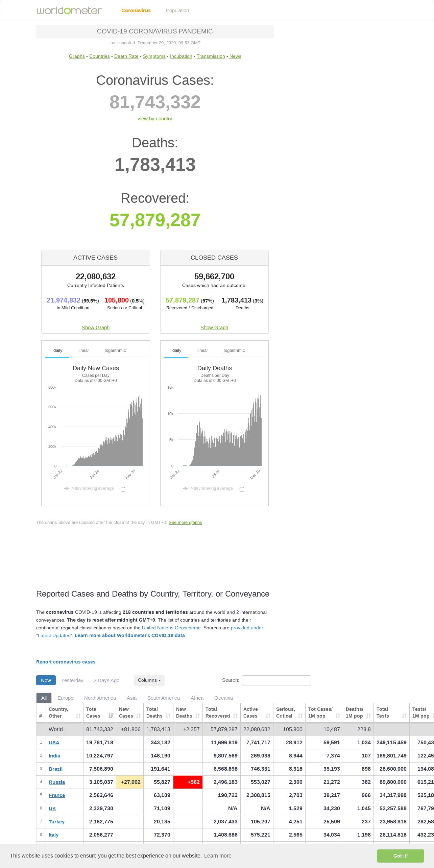The image size is (434, 868).
Task: Enable 7-day moving average for Daily New Cases
Action: coord(123,489)
